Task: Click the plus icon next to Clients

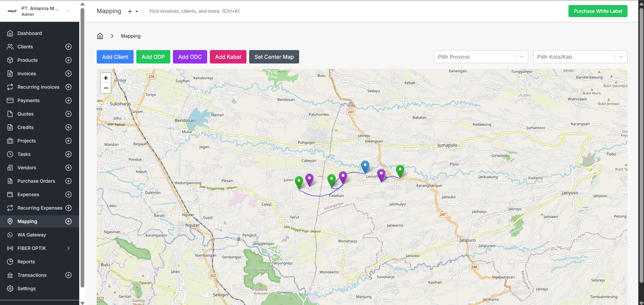Action: tap(68, 47)
